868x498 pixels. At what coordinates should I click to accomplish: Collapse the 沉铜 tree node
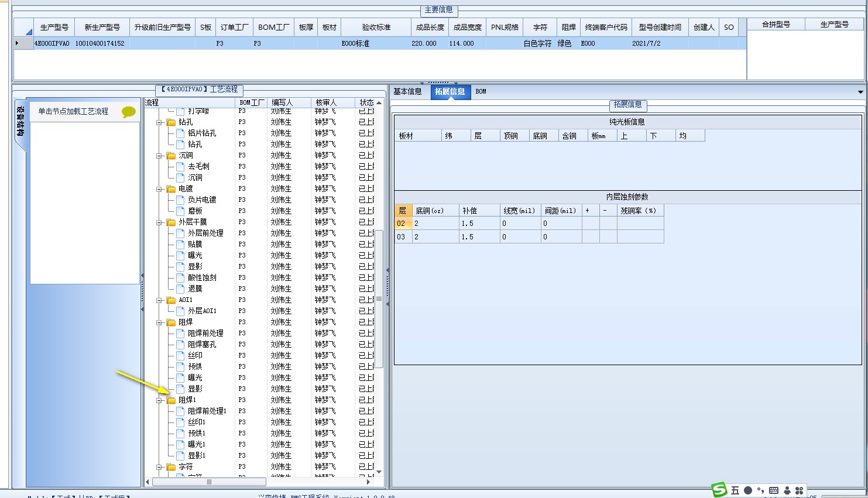[x=159, y=156]
